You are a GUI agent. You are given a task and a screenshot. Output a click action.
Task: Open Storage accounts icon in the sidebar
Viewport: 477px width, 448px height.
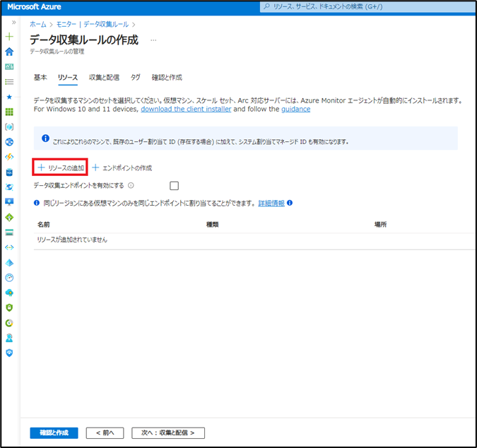(x=9, y=232)
